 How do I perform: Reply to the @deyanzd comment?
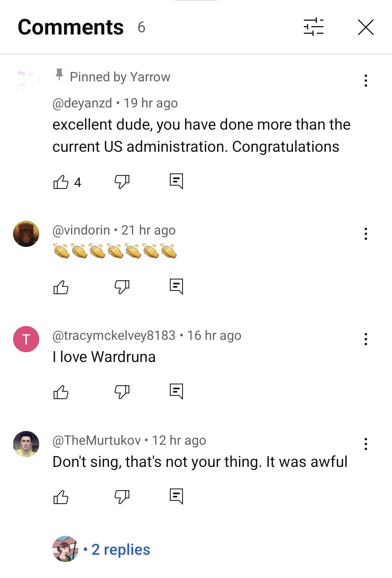(176, 181)
